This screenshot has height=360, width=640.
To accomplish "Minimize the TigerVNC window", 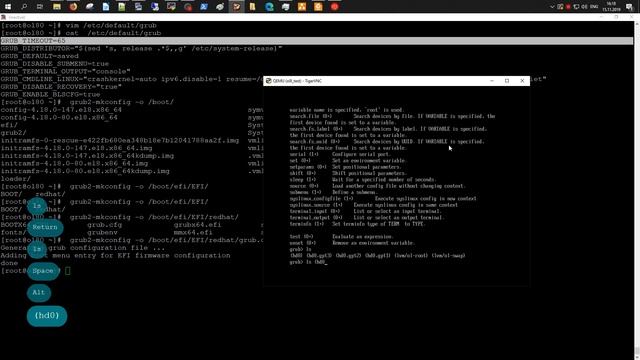I will pyautogui.click(x=492, y=81).
